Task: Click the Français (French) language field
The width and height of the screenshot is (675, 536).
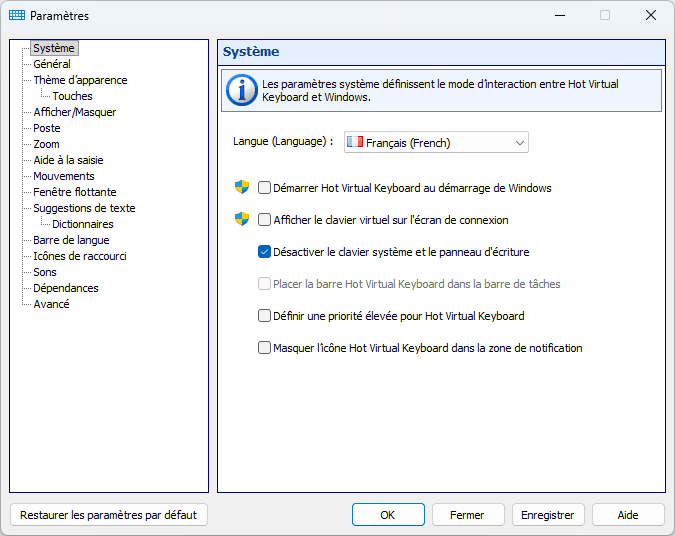Action: point(436,143)
